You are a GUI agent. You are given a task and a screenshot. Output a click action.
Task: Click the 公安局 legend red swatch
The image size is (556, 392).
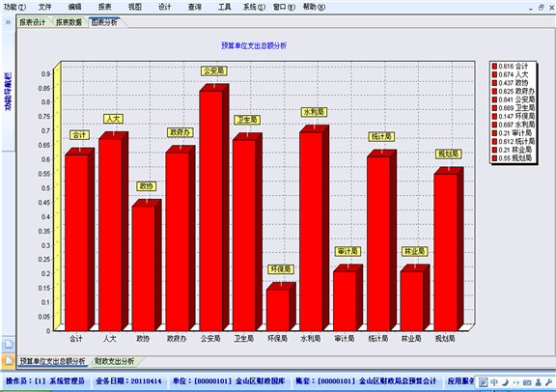click(494, 99)
